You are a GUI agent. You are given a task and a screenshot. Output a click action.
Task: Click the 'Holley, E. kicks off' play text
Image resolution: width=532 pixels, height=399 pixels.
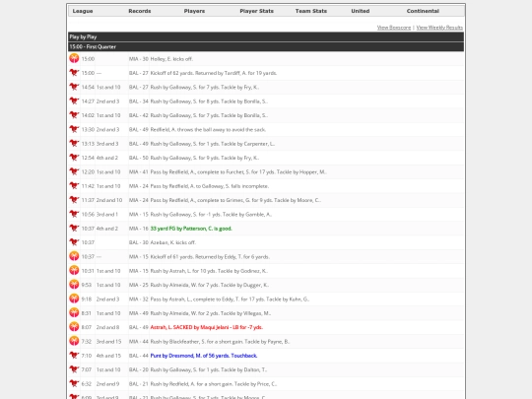tap(171, 59)
